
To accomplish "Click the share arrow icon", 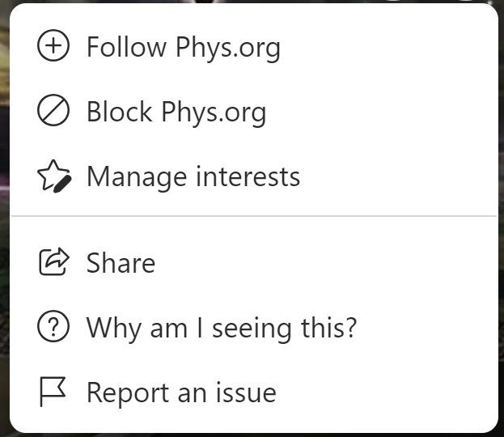I will tap(53, 261).
